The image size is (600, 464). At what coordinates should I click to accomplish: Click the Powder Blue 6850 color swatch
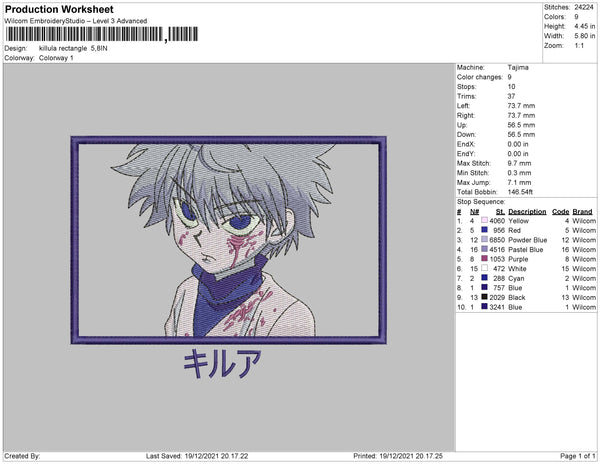(x=484, y=239)
